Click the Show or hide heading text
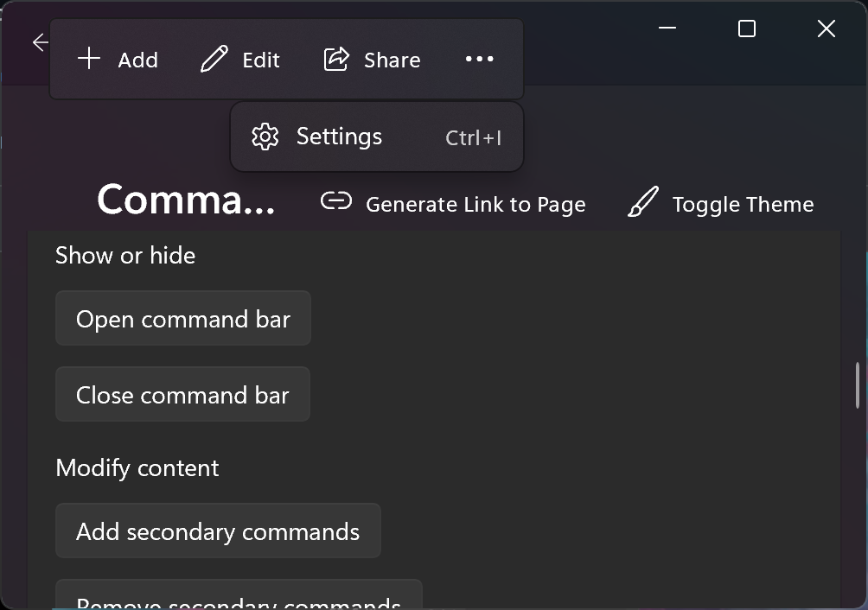 (x=125, y=256)
